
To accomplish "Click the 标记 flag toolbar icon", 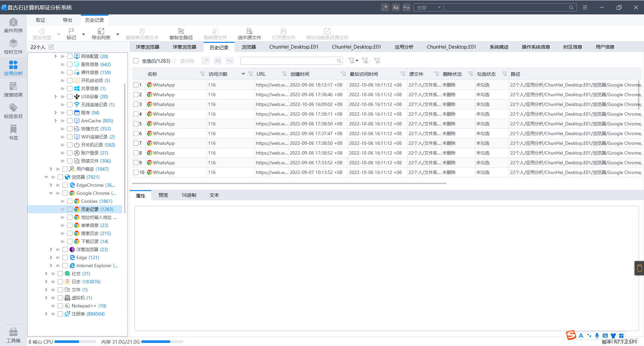I will click(x=71, y=34).
